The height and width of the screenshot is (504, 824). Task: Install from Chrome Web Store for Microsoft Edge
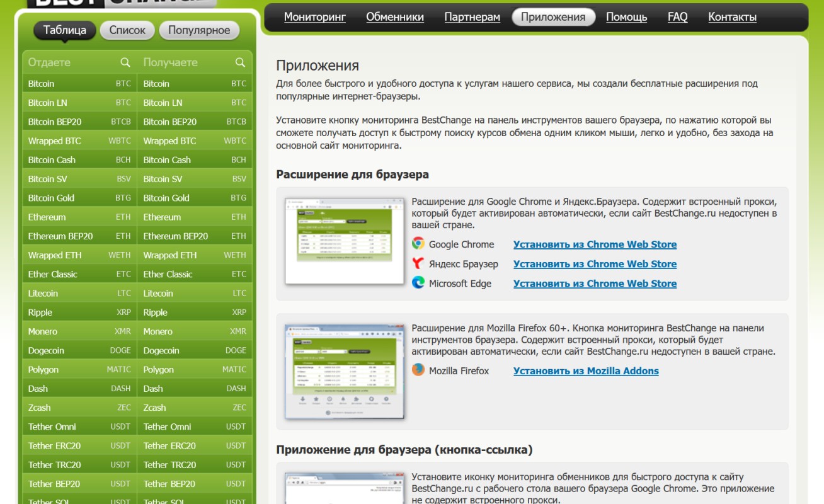tap(595, 283)
